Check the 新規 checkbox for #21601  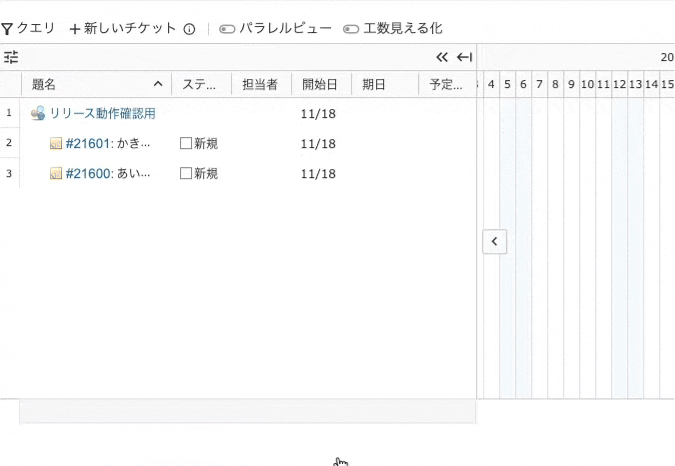pyautogui.click(x=186, y=143)
